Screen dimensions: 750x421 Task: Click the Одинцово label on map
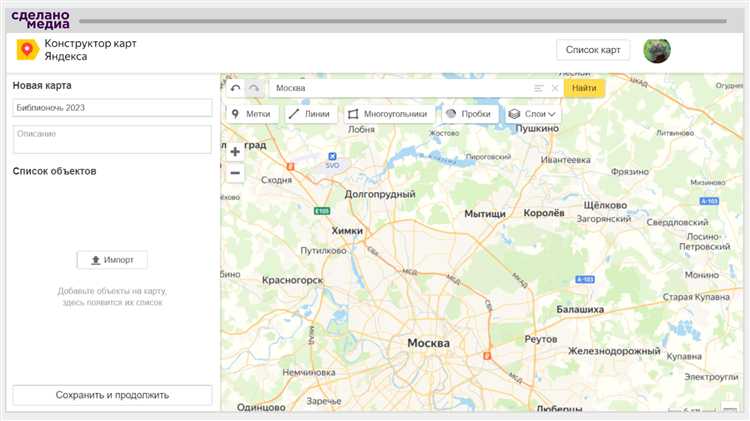click(x=261, y=408)
